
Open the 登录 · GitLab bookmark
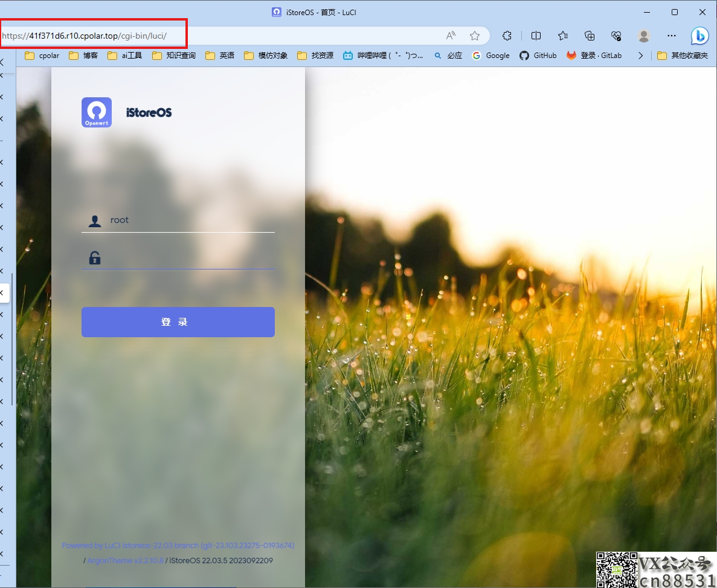coord(594,56)
